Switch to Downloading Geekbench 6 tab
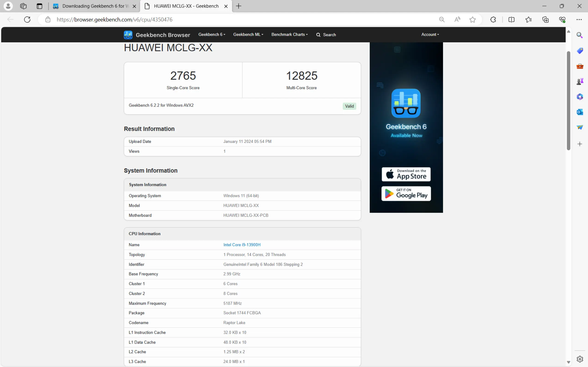The image size is (588, 367). pyautogui.click(x=92, y=6)
